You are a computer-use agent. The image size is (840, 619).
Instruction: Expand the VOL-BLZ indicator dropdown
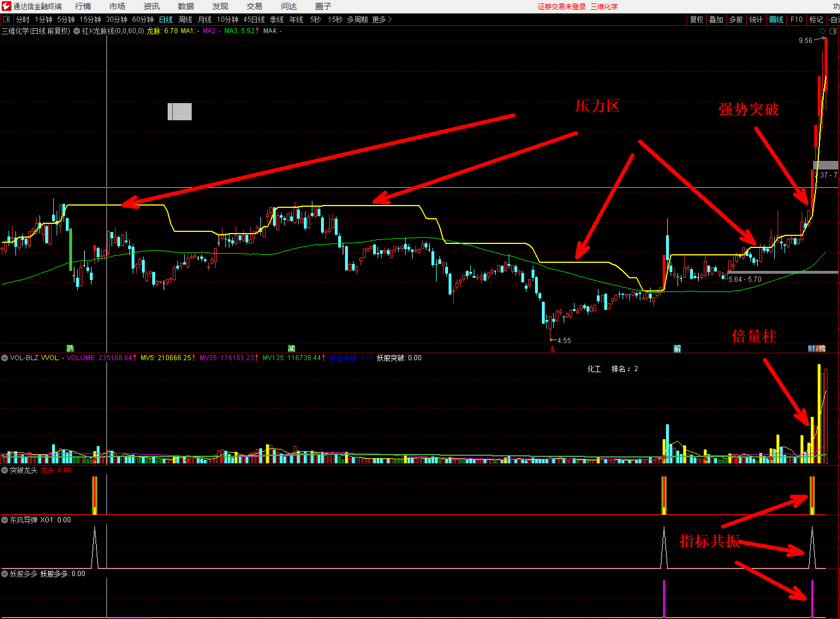tap(5, 358)
